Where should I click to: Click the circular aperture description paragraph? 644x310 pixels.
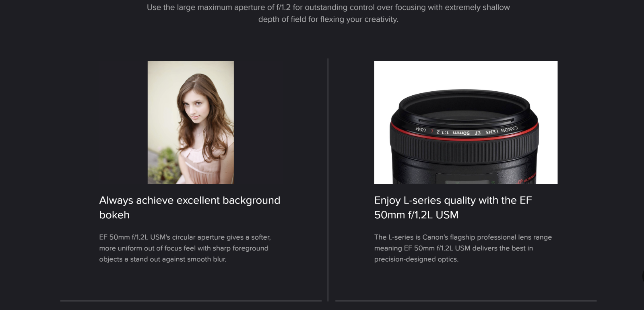(185, 248)
